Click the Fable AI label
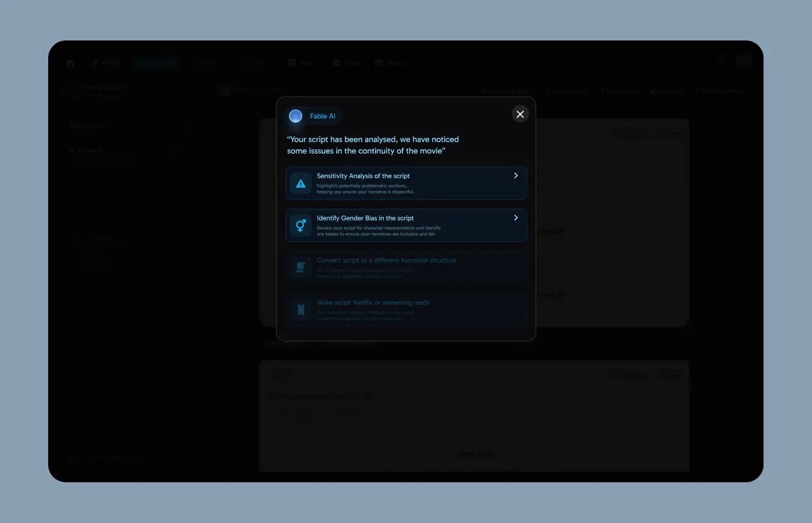Image resolution: width=812 pixels, height=523 pixels. pos(323,116)
